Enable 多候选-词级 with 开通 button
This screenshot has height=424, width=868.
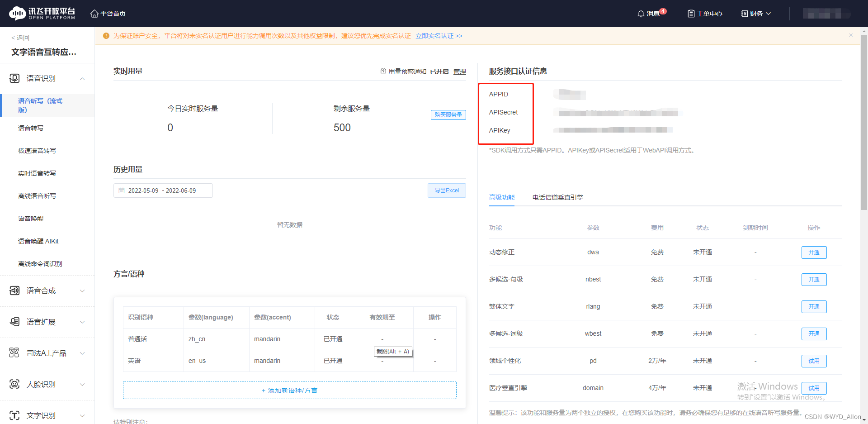click(x=814, y=334)
